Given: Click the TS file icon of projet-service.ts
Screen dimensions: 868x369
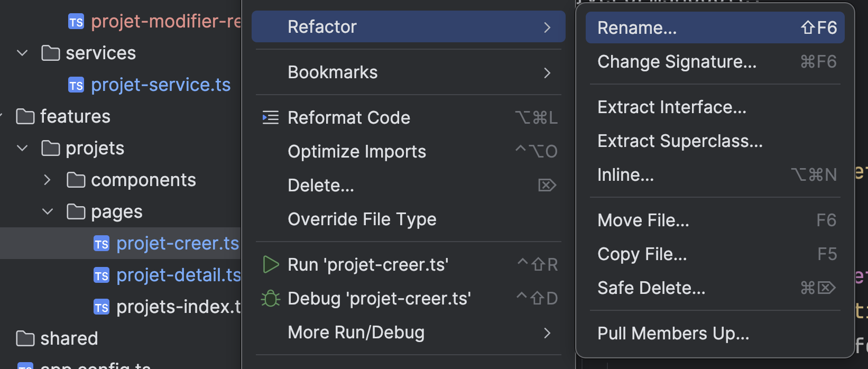Looking at the screenshot, I should (76, 85).
